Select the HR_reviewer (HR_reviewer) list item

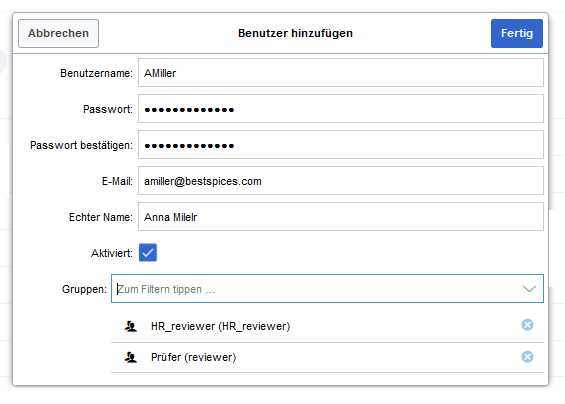pos(327,327)
